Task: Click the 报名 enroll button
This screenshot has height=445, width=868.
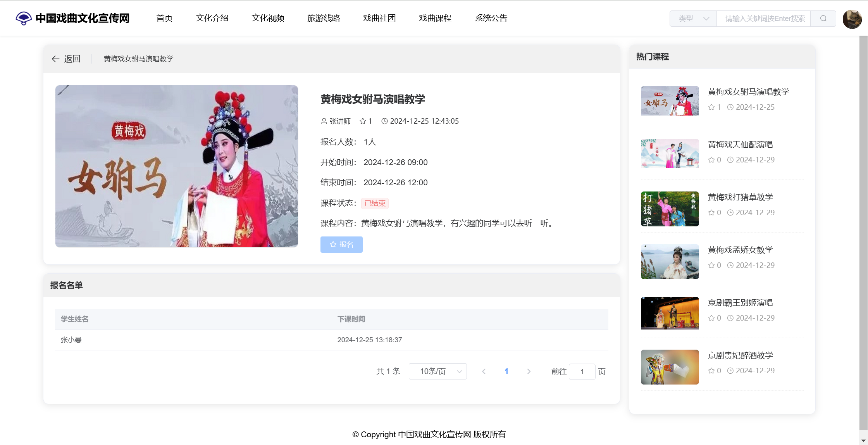Action: point(341,245)
